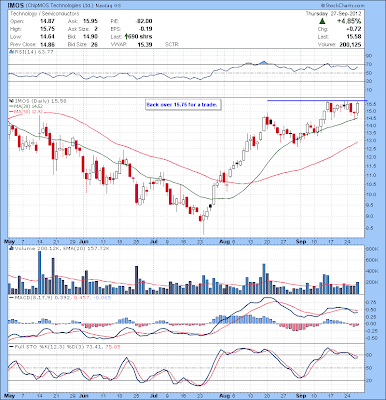Click the Prev Close value 14.86

[48, 44]
